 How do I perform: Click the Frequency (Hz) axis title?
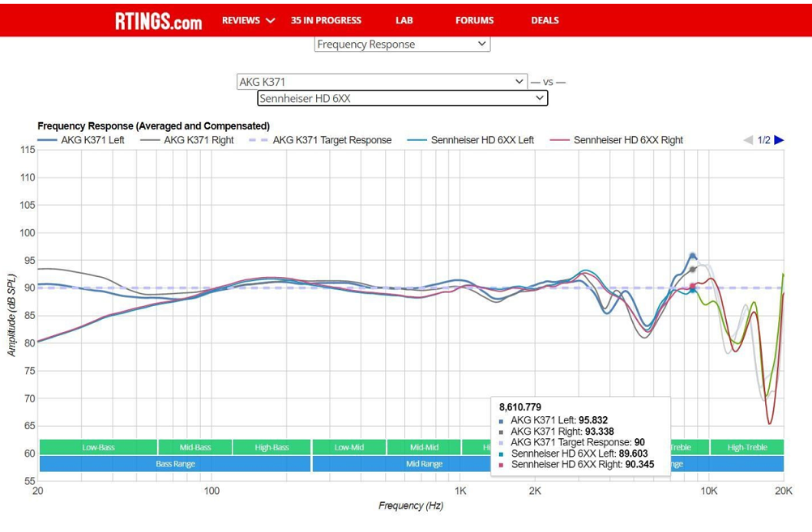(411, 505)
